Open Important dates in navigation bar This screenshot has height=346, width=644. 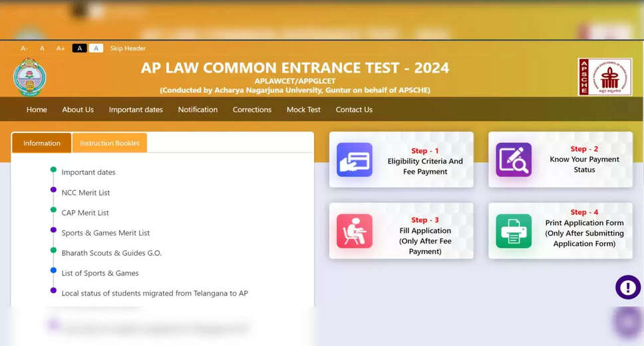[x=136, y=110]
